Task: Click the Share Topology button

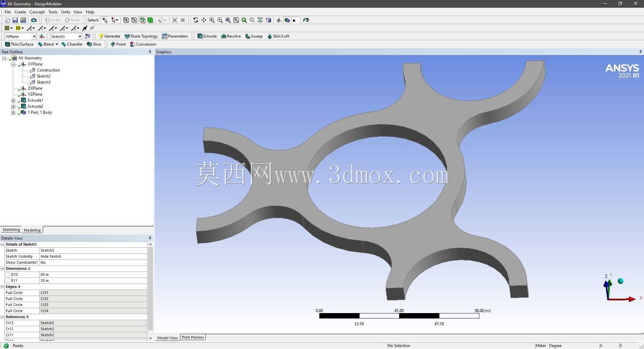Action: [x=141, y=36]
